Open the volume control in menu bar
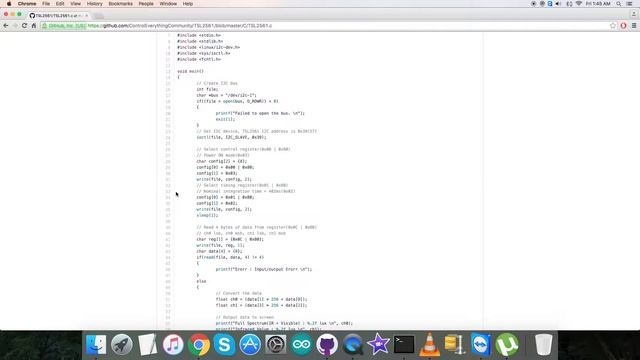Viewport: 640px width, 360px height. pos(558,4)
